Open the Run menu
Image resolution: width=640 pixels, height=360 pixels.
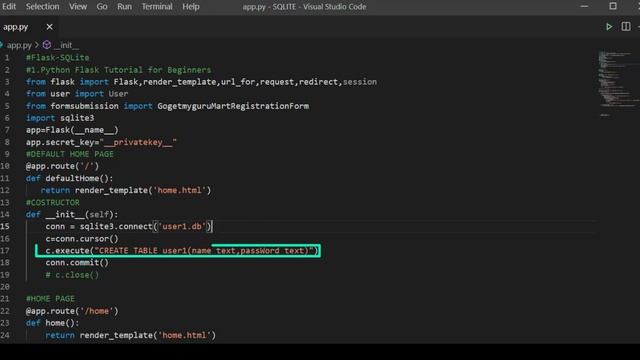124,7
